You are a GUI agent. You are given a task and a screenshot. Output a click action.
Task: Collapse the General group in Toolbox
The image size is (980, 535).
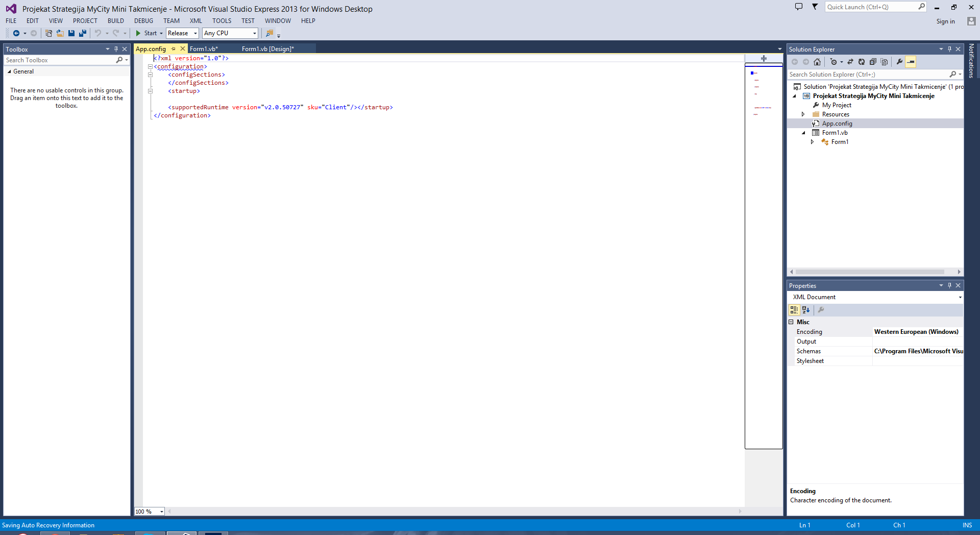coord(9,71)
